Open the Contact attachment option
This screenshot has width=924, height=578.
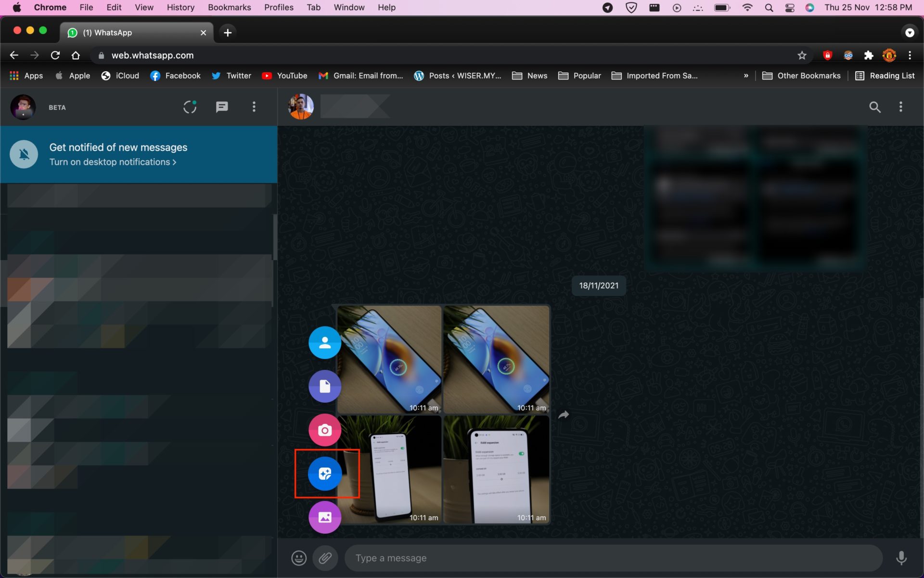coord(325,342)
